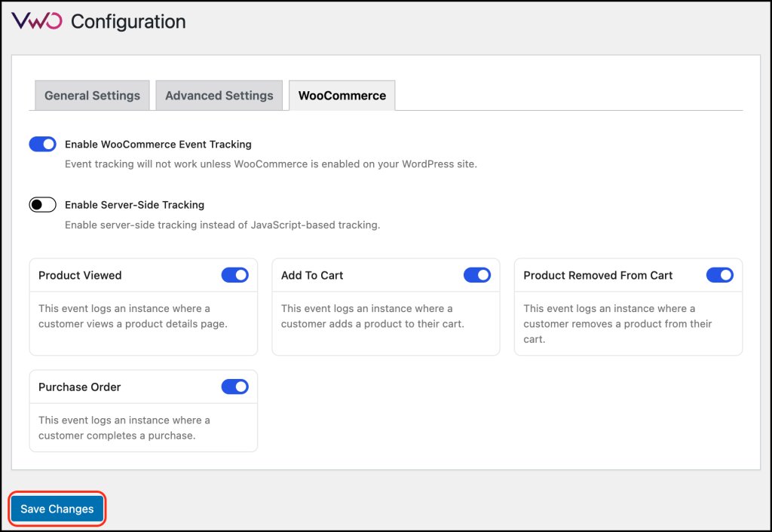Select the WooCommerce tab
The width and height of the screenshot is (772, 532).
coord(342,96)
